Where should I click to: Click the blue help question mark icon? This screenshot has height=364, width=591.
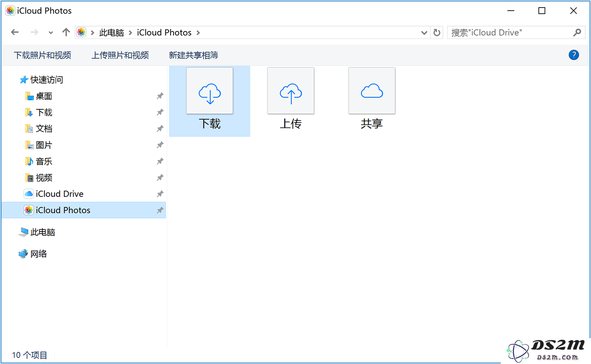(574, 55)
